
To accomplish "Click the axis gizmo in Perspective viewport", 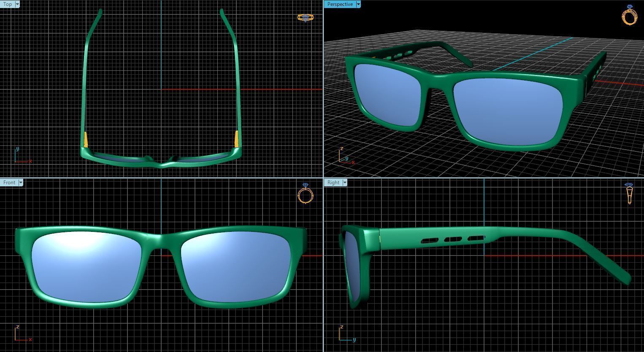I will [x=346, y=156].
